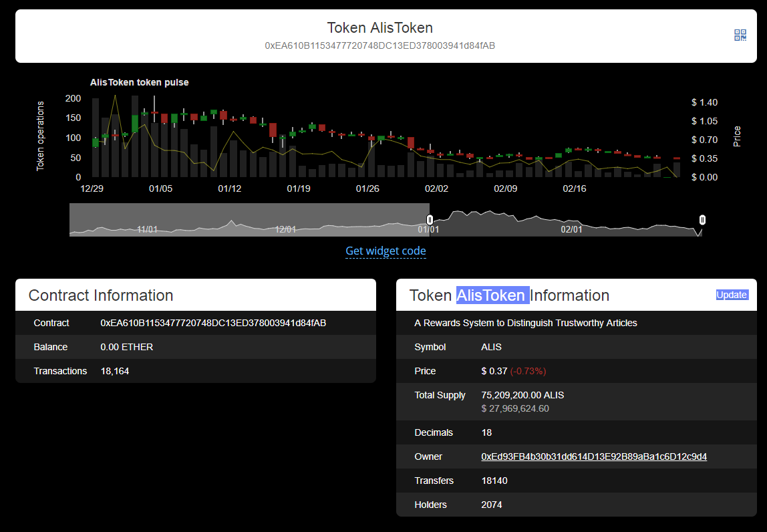Screen dimensions: 767x532
Task: Click the -0.73% price change
Action: click(528, 371)
